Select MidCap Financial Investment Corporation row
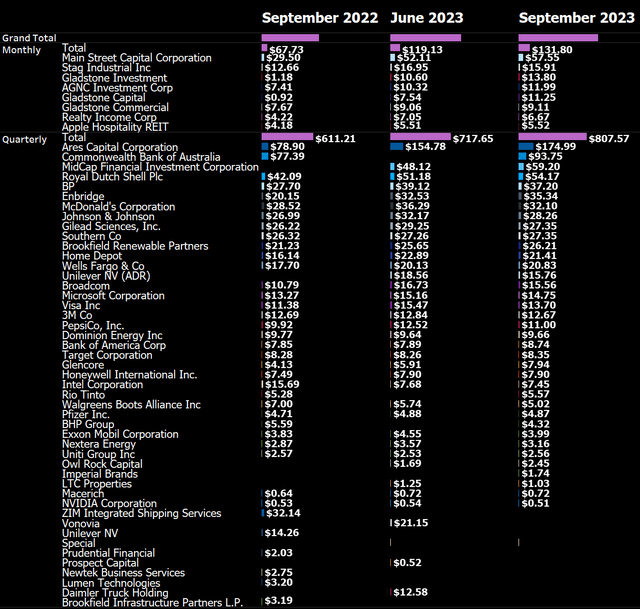The width and height of the screenshot is (640, 609). tap(160, 167)
